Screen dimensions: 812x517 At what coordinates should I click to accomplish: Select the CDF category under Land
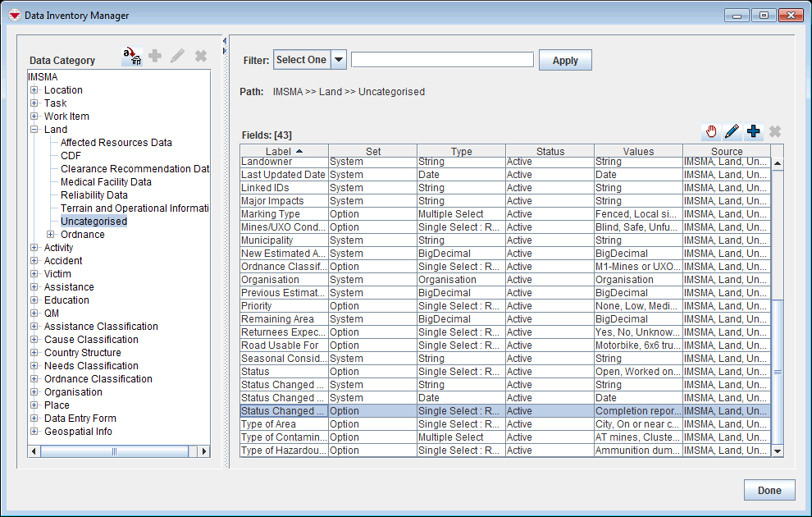(x=71, y=156)
